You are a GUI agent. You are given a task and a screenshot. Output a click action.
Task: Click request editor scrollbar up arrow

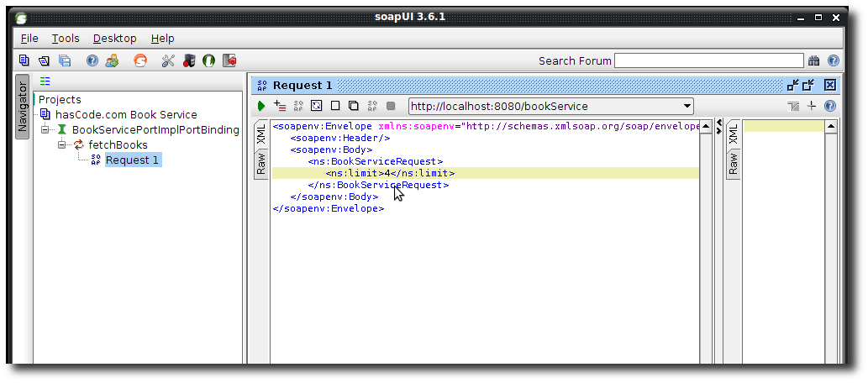[706, 127]
